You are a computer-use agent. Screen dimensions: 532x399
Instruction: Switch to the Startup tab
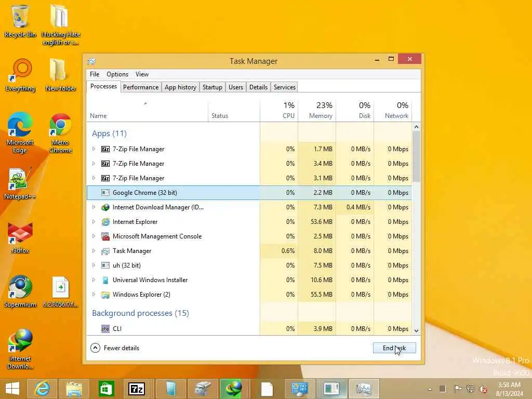click(212, 87)
